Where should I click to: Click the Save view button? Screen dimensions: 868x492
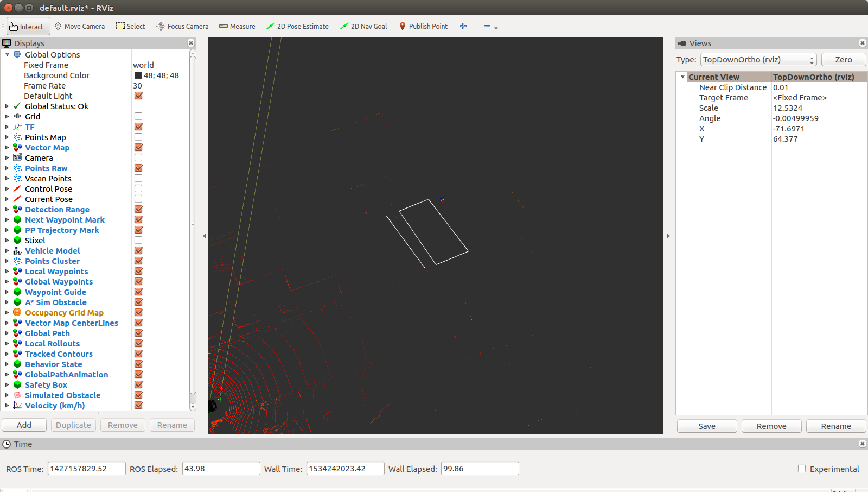(707, 426)
